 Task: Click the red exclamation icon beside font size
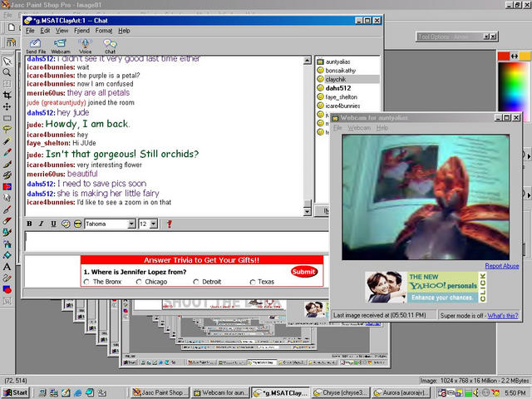point(170,224)
